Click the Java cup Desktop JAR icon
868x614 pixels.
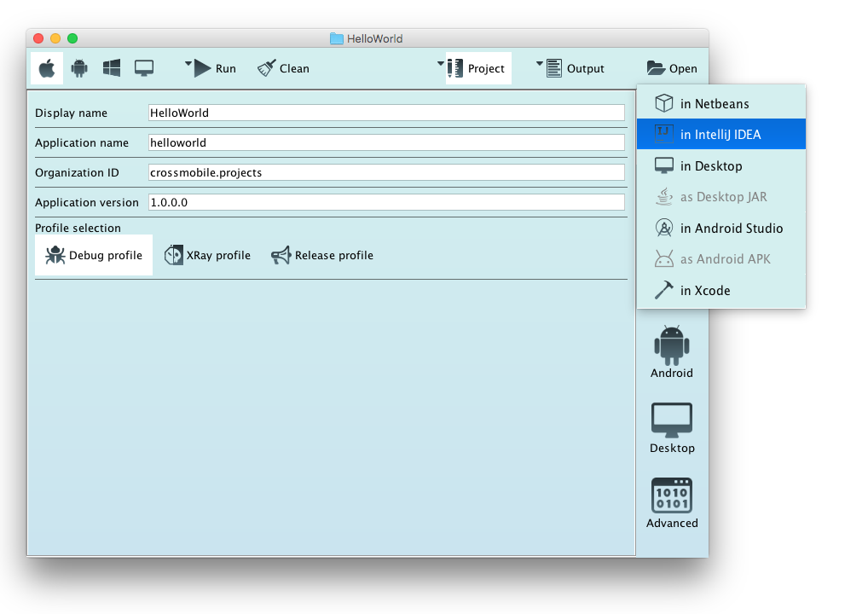[663, 196]
